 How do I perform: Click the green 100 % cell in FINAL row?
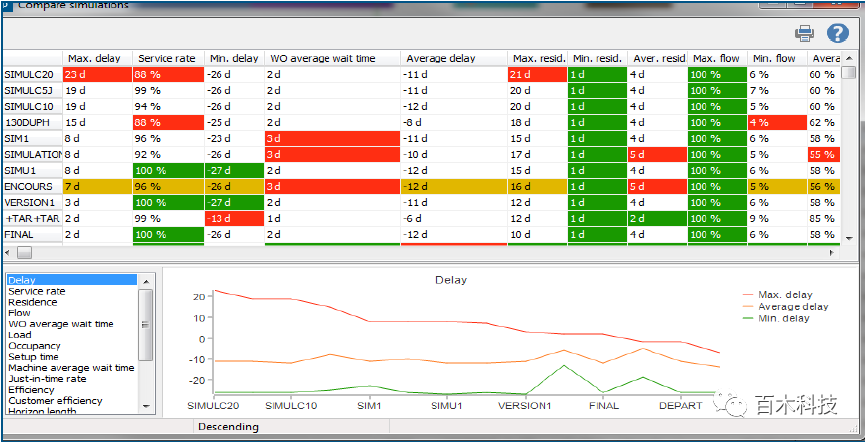coord(167,234)
